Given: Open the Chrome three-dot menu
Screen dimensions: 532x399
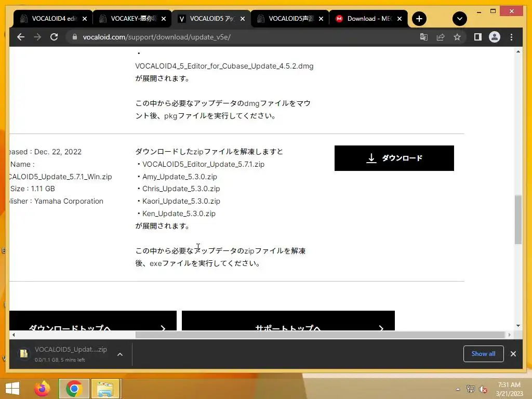Looking at the screenshot, I should (x=511, y=37).
